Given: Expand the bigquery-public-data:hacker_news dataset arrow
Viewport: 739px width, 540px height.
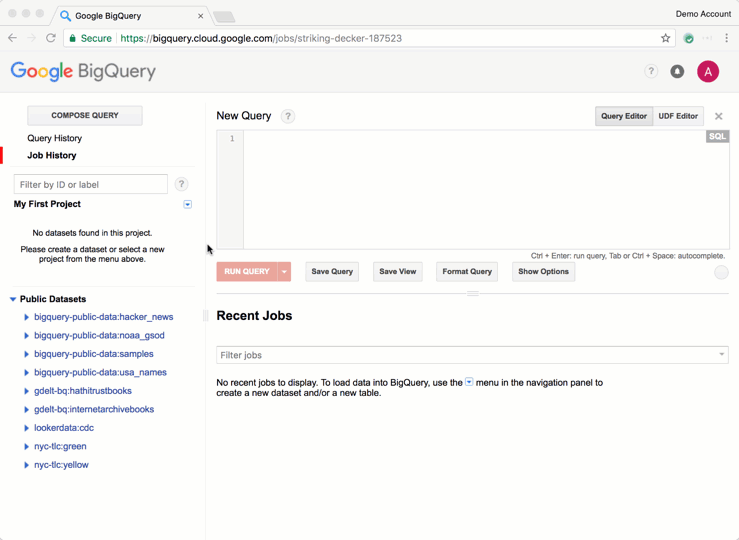Looking at the screenshot, I should (26, 317).
